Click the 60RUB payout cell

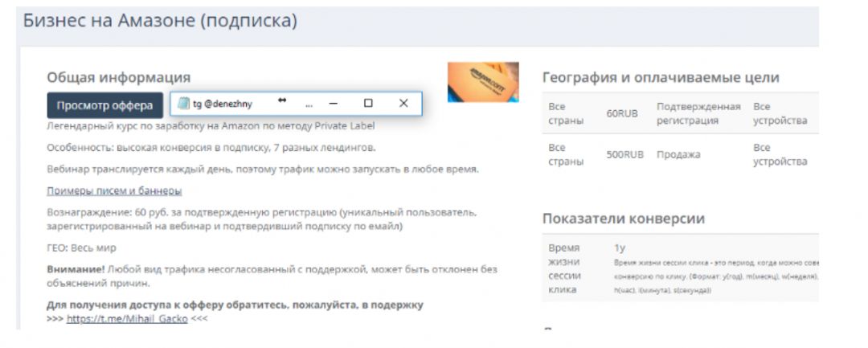click(x=622, y=113)
